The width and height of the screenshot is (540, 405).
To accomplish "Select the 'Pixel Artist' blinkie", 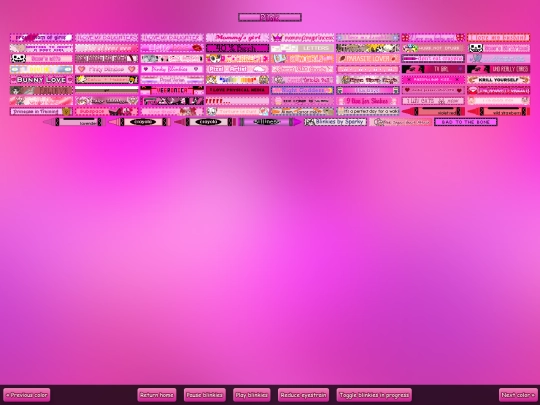I will [237, 69].
